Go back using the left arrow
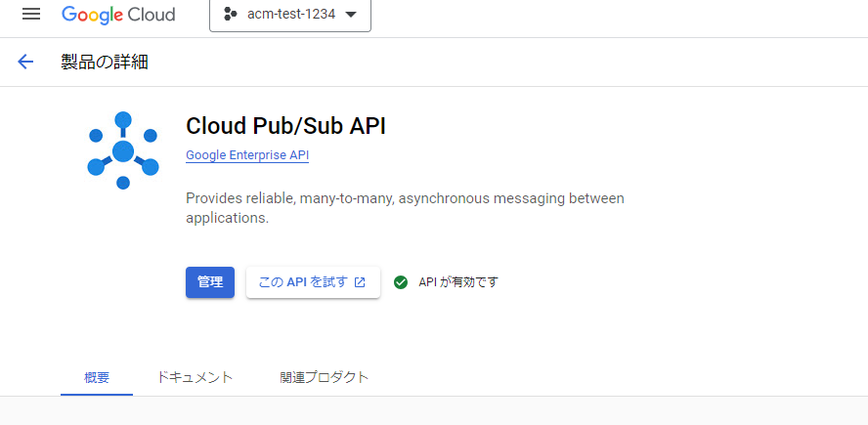868x425 pixels. pyautogui.click(x=25, y=62)
